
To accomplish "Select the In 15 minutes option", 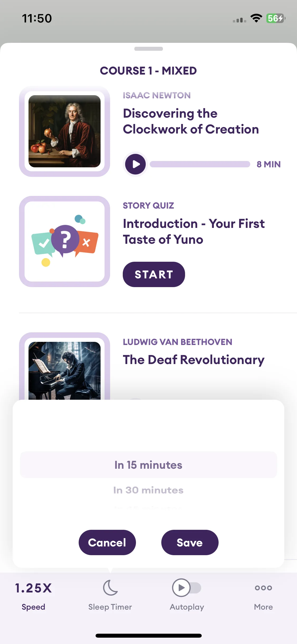I will (x=148, y=465).
